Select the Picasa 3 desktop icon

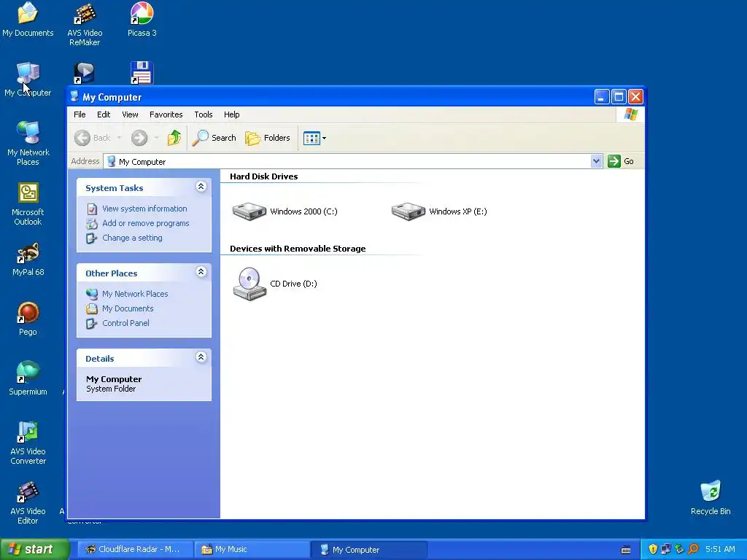(142, 20)
